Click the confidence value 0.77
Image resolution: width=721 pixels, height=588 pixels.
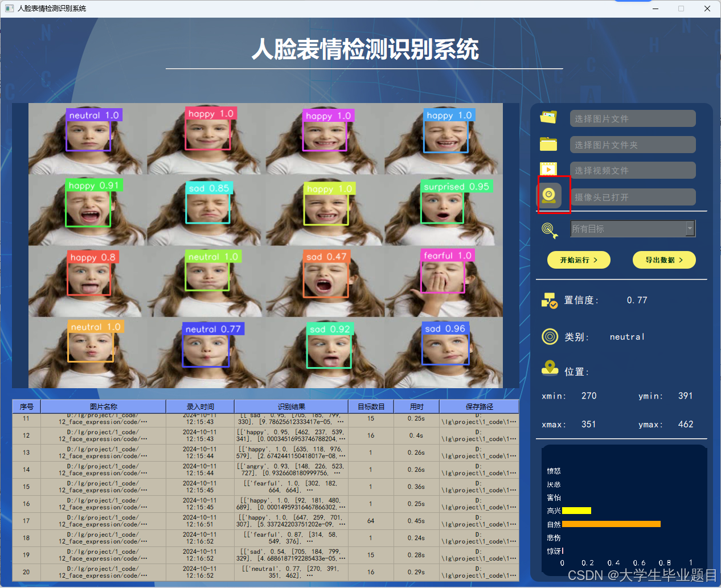point(637,300)
